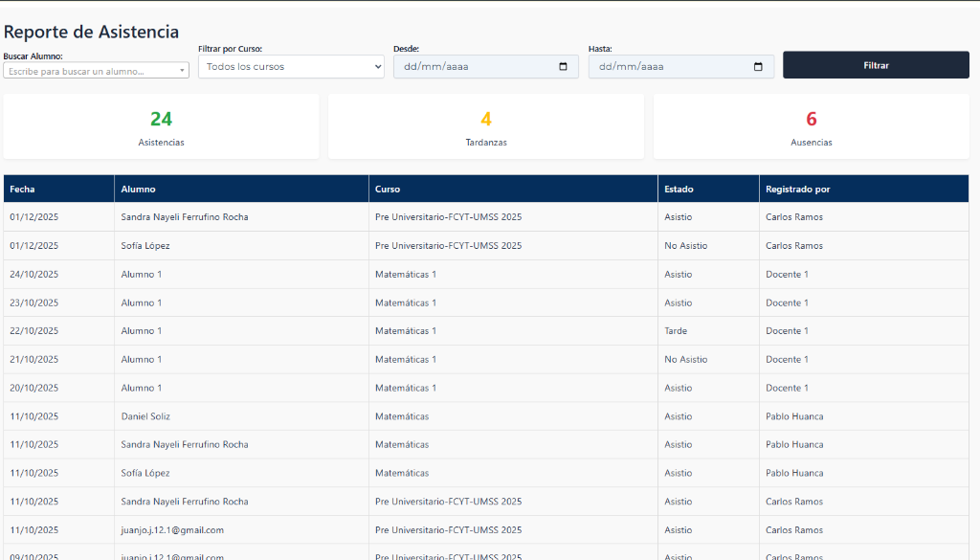Click the Registrado por column header
Viewport: 980px width, 560px height.
[x=797, y=190]
